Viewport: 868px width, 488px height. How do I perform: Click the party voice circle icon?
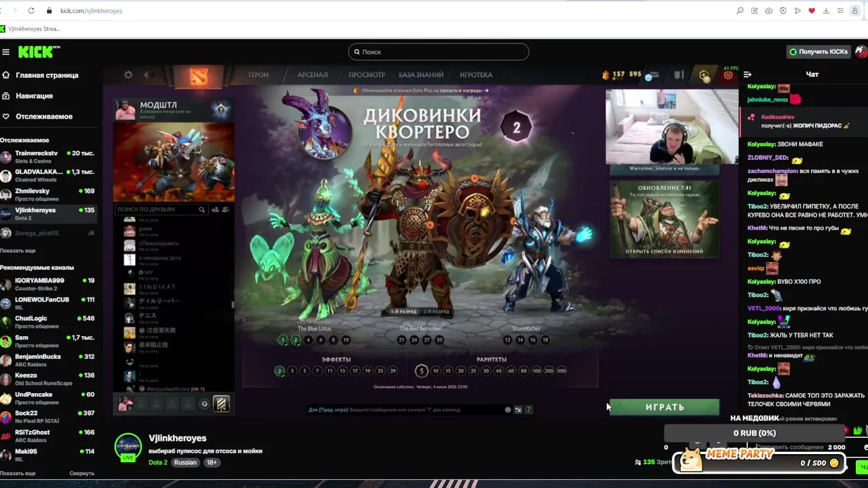pos(204,404)
